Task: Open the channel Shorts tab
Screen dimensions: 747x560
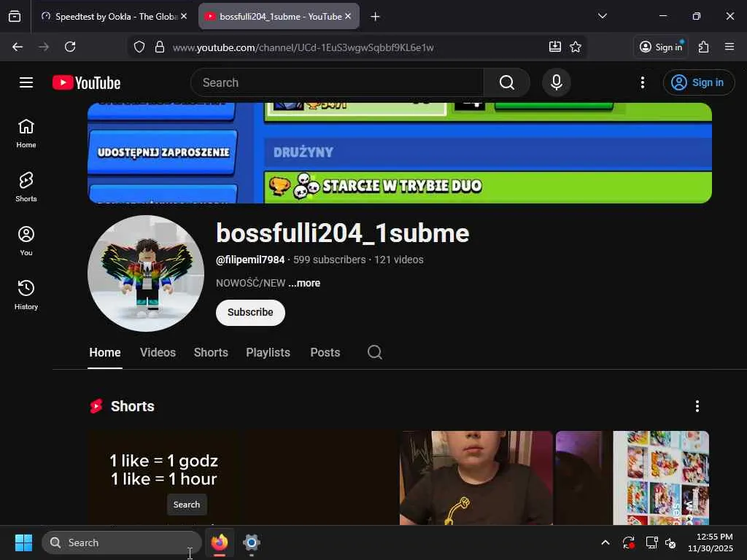Action: click(x=211, y=352)
